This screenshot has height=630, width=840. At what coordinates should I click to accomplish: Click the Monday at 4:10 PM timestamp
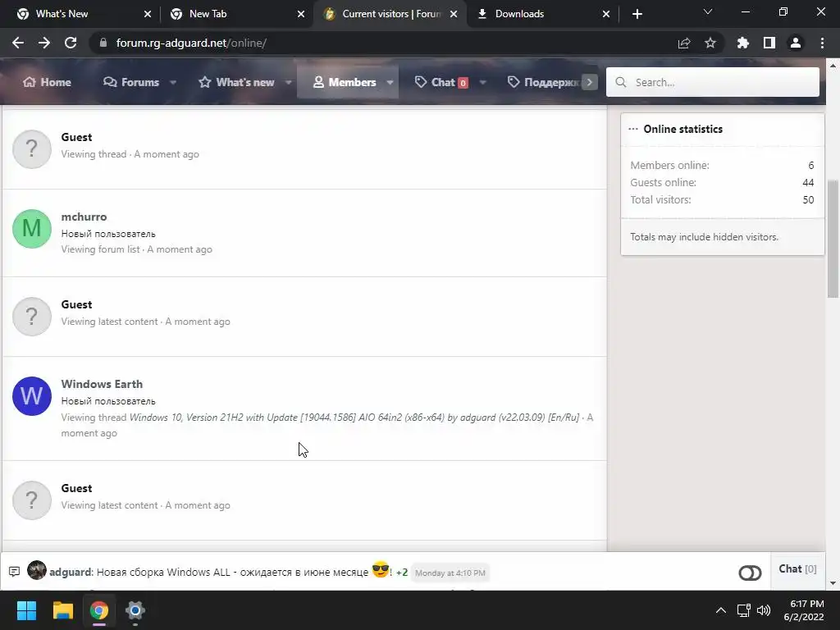[450, 573]
